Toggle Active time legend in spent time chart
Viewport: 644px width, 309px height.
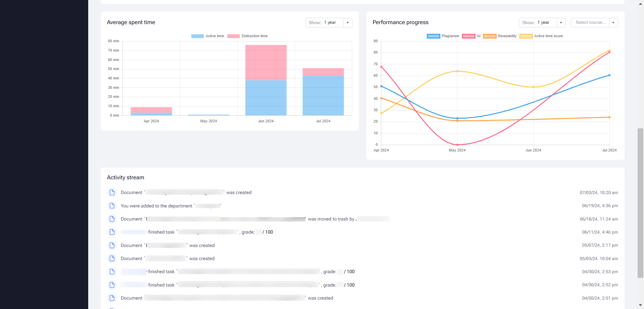(208, 36)
